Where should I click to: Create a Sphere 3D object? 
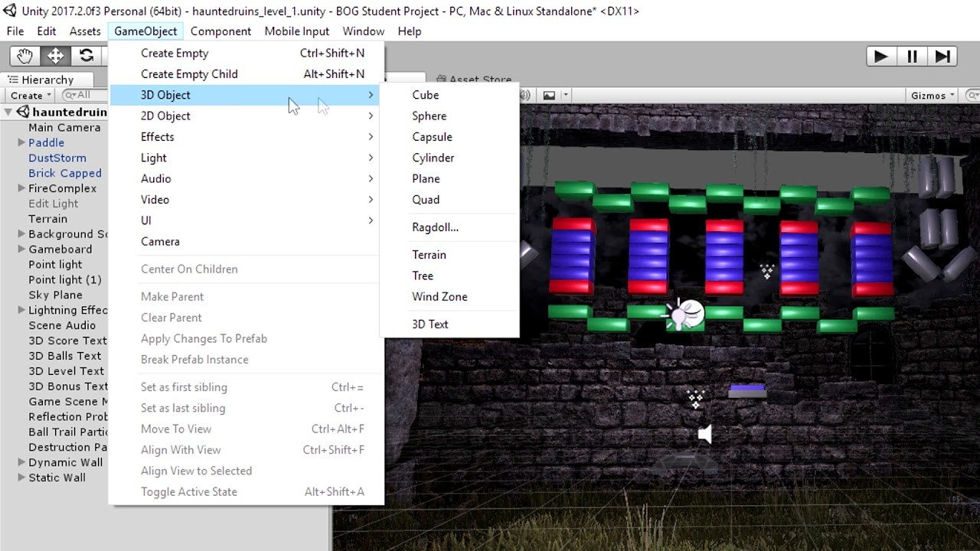[x=450, y=116]
